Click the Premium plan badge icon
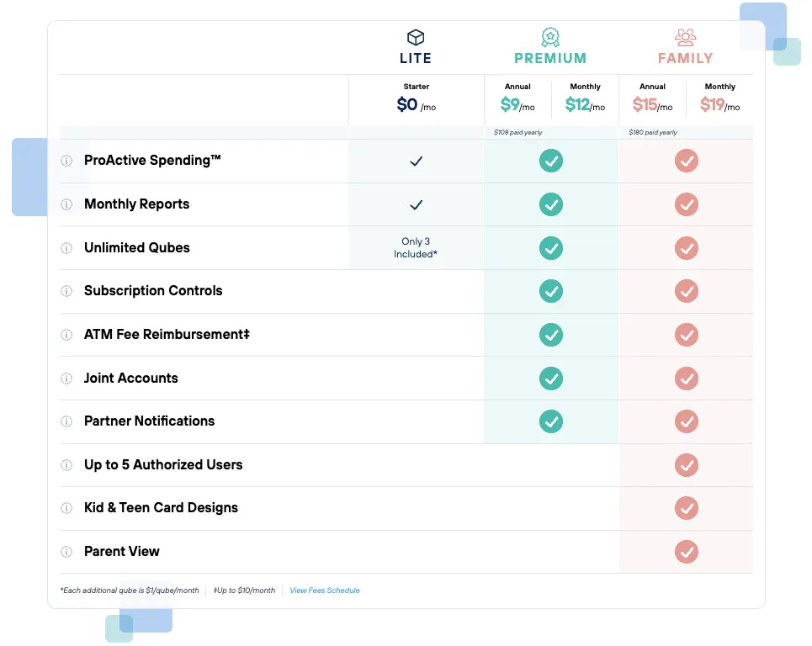Screen dimensions: 812x646 [550, 37]
